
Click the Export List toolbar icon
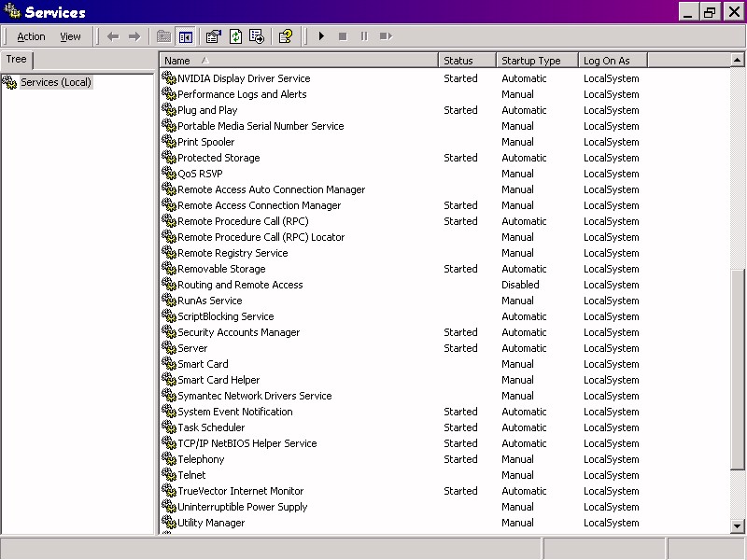pyautogui.click(x=257, y=36)
